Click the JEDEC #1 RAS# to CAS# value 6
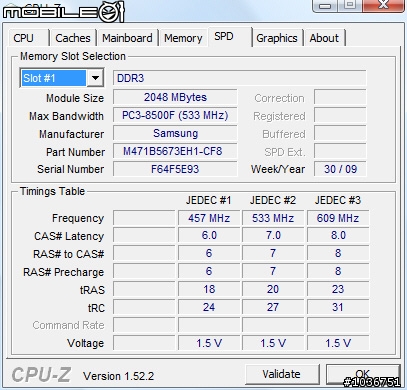Image resolution: width=407 pixels, height=390 pixels. pos(209,253)
